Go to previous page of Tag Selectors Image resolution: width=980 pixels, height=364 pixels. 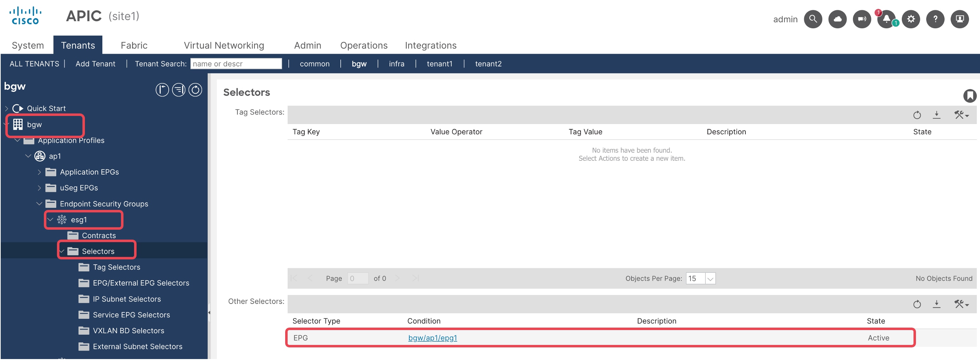(x=310, y=278)
